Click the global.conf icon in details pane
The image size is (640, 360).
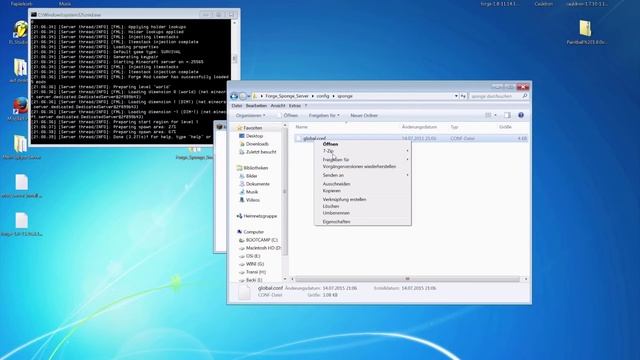(244, 292)
